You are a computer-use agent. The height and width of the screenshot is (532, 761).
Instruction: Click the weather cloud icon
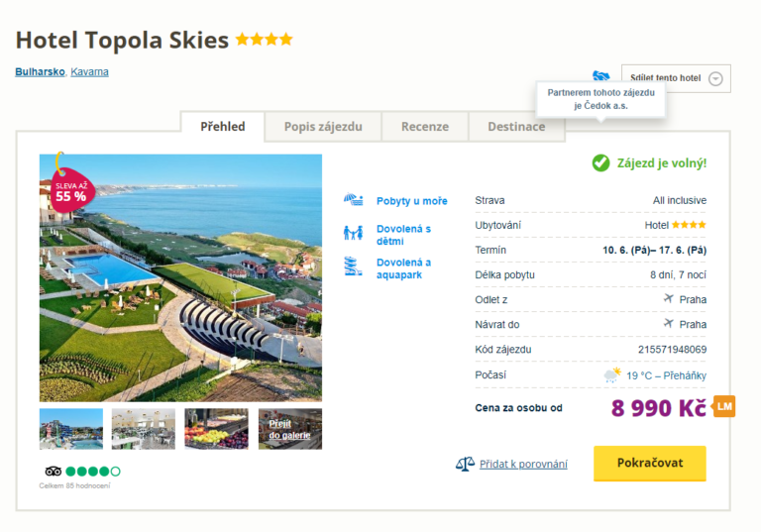click(x=613, y=375)
